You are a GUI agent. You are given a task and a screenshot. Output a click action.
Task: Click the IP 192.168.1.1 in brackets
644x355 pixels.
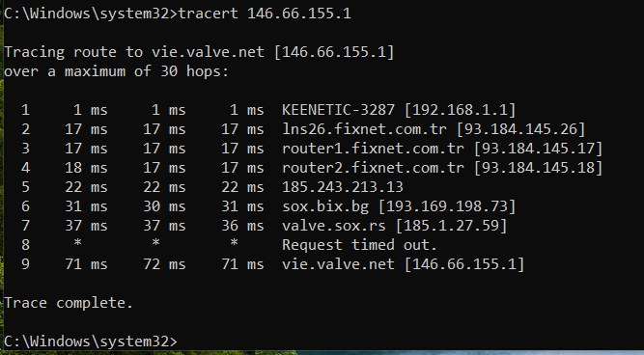460,110
